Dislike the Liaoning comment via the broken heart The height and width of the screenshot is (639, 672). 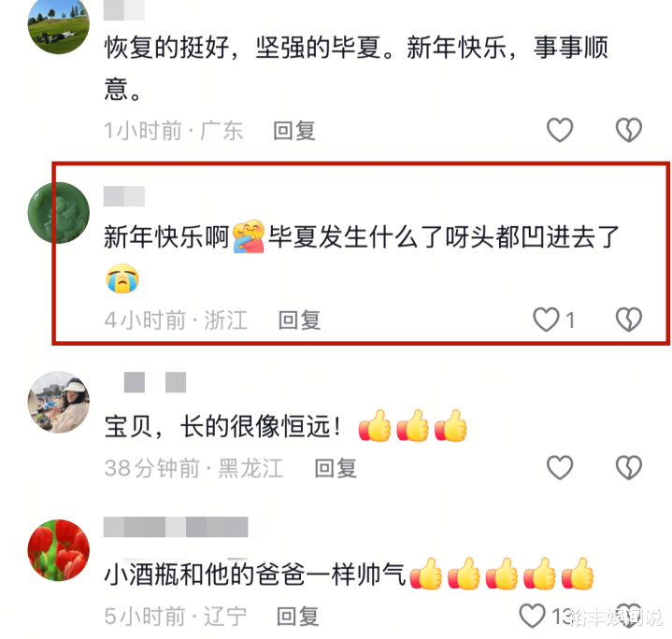pos(629,616)
